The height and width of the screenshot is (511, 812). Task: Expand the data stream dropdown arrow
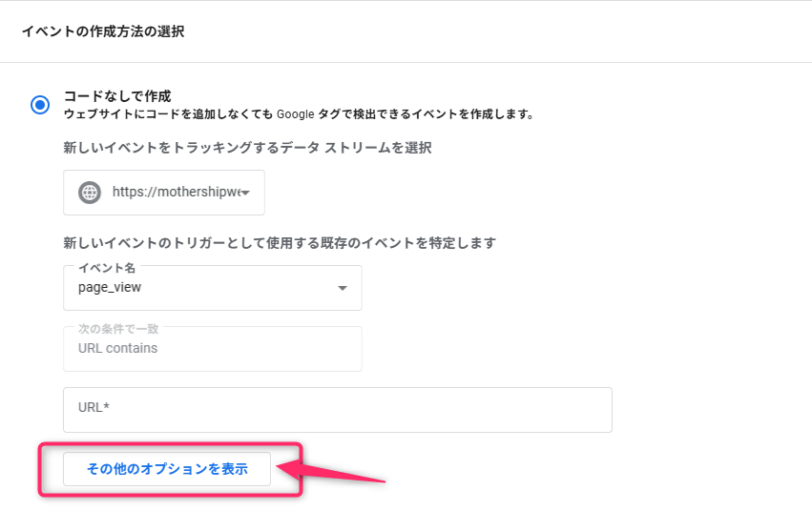point(246,194)
